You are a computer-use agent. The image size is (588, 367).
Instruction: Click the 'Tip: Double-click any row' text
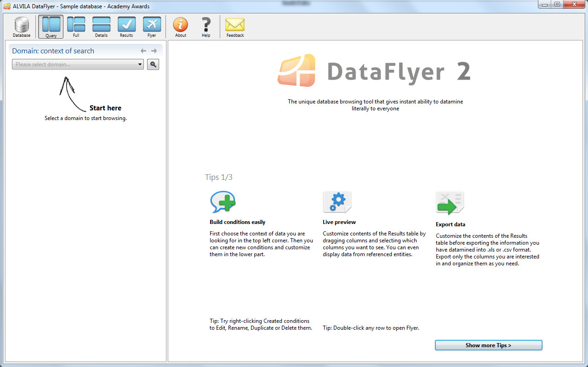(x=371, y=328)
